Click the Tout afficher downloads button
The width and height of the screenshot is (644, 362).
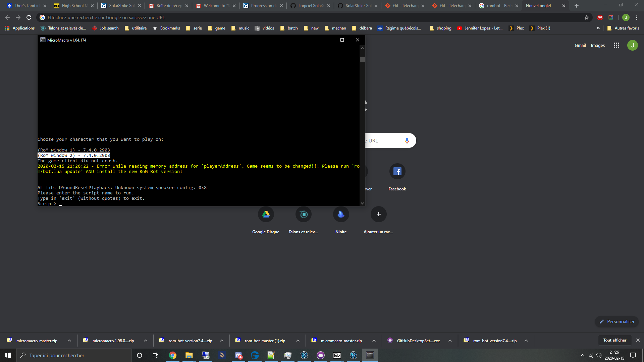coord(614,340)
